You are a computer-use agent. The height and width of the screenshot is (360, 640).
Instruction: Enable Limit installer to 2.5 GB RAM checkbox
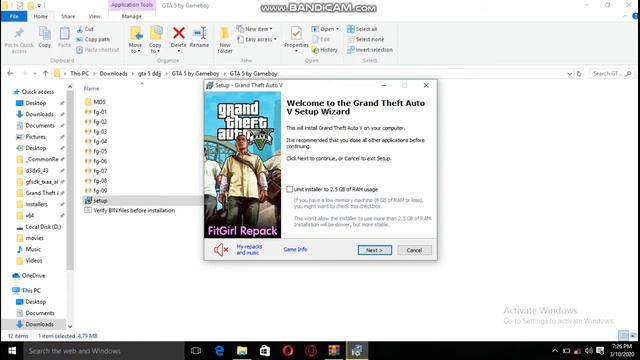click(x=289, y=189)
